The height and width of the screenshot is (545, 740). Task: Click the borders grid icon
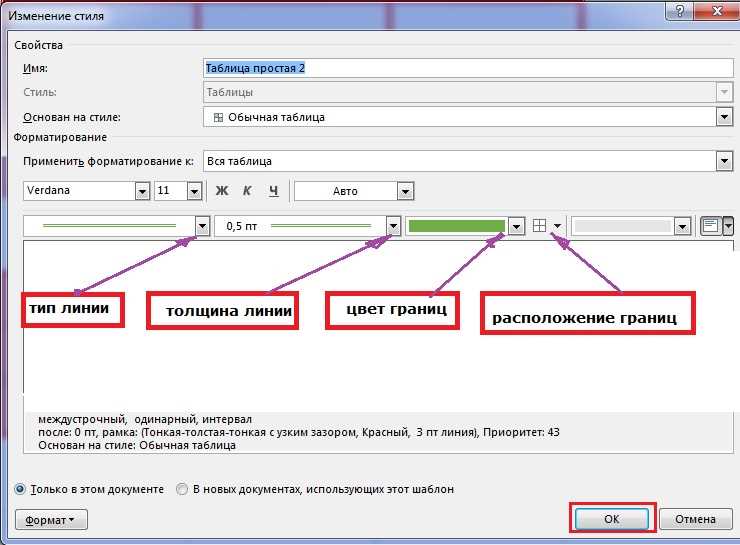pos(539,226)
